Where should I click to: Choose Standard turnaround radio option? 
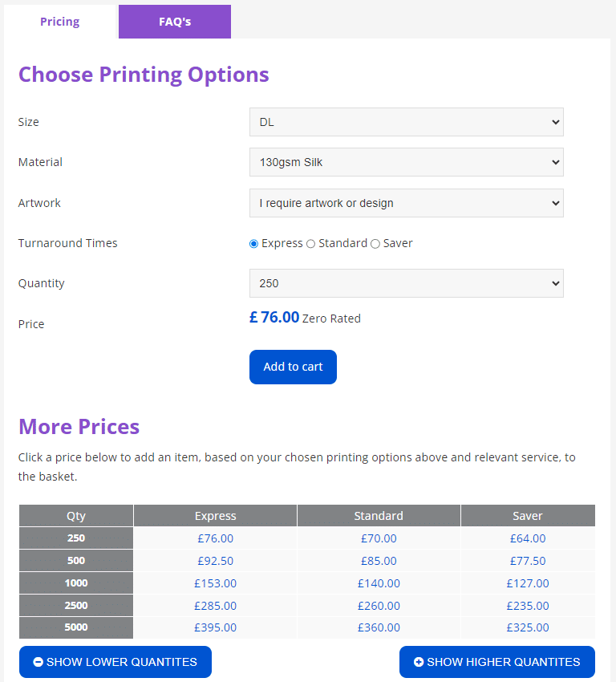tap(311, 243)
